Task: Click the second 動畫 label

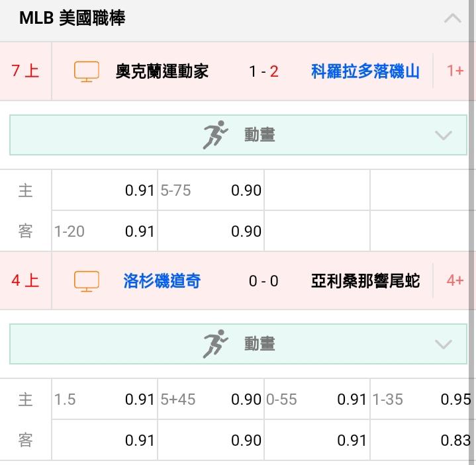Action: point(260,344)
